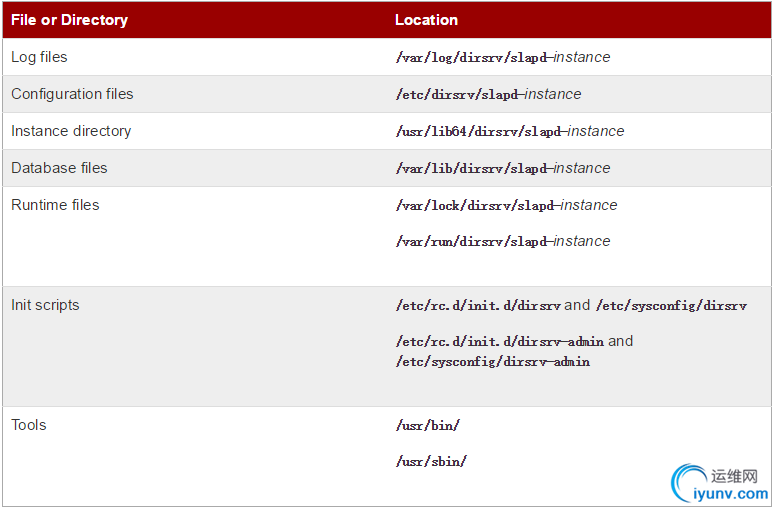The width and height of the screenshot is (774, 510).
Task: Click the /etc/rc.d/init.d/dirsrv-admin path
Action: [x=500, y=342]
